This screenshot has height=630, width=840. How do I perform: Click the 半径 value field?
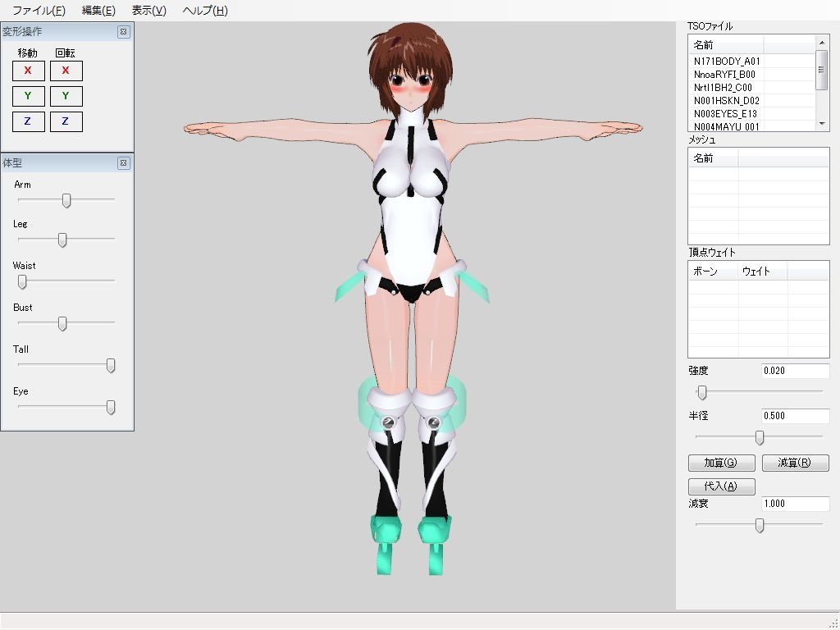(795, 416)
